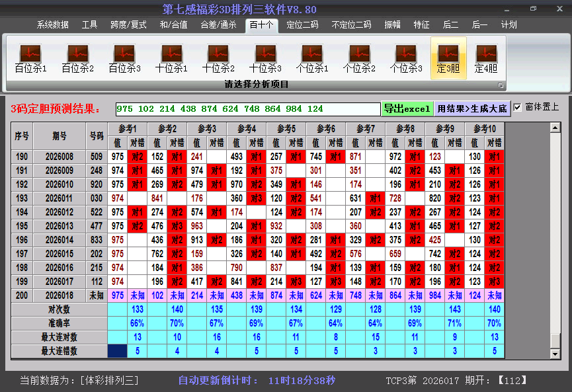Click the 百位杀3 analysis icon
This screenshot has width=572, height=392.
(x=124, y=58)
